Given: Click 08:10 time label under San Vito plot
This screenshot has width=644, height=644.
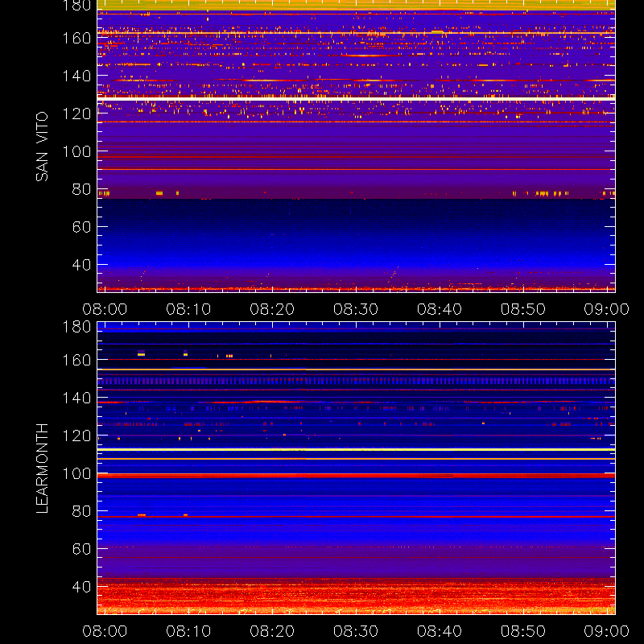Looking at the screenshot, I should pos(188,309).
